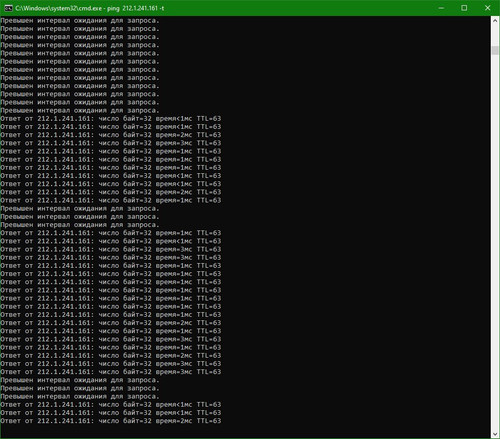Minimize the cmd.exe window
The width and height of the screenshot is (500, 439).
(441, 8)
